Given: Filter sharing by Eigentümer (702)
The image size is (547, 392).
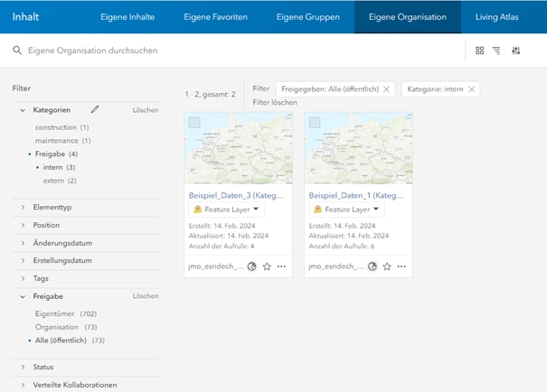Looking at the screenshot, I should 66,314.
